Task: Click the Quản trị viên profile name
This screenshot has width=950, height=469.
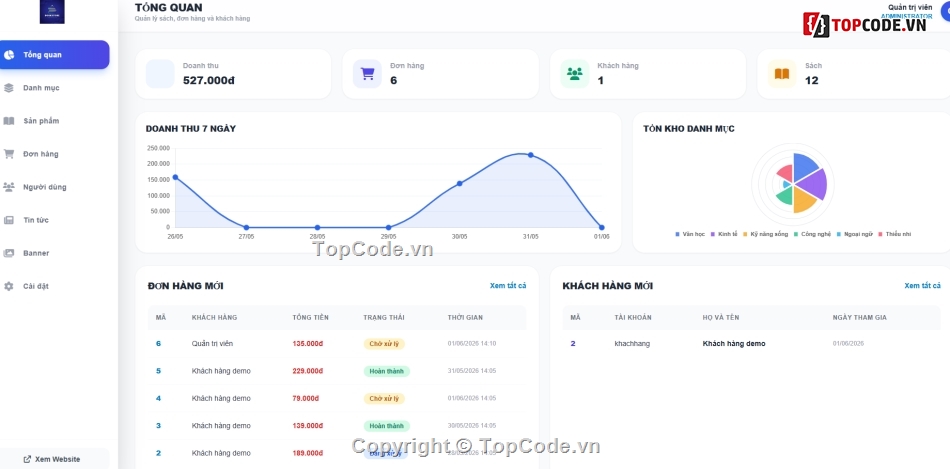Action: 909,7
